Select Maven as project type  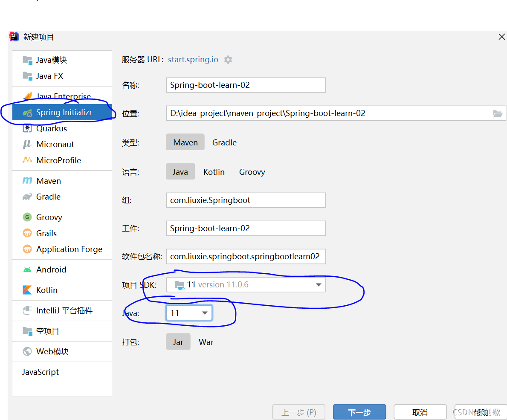coord(185,142)
